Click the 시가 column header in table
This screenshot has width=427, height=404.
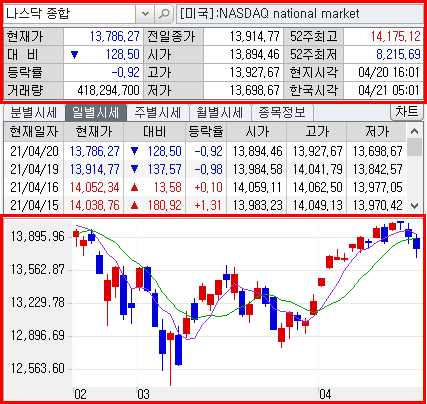pos(257,132)
